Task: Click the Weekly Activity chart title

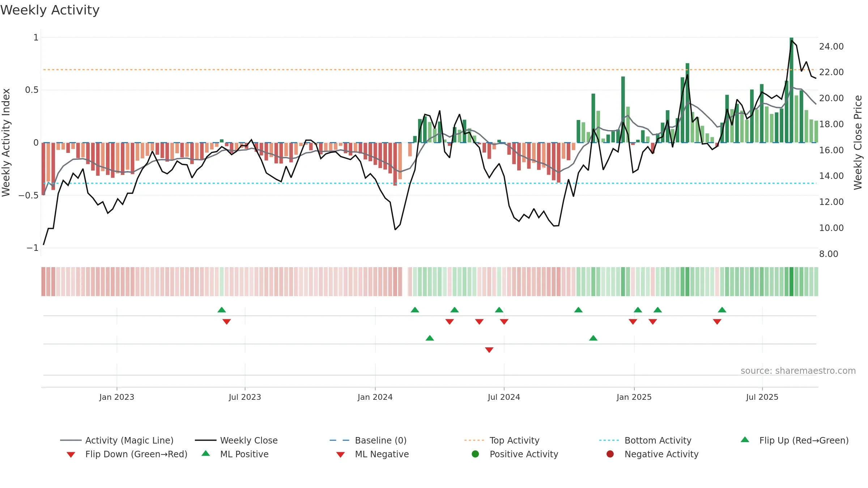Action: click(50, 10)
